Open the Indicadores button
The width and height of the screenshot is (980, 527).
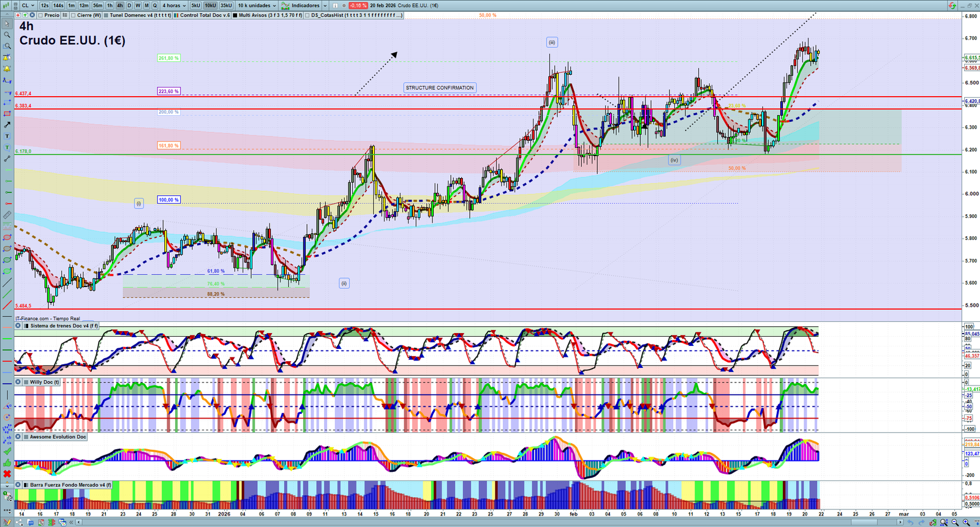pos(300,6)
